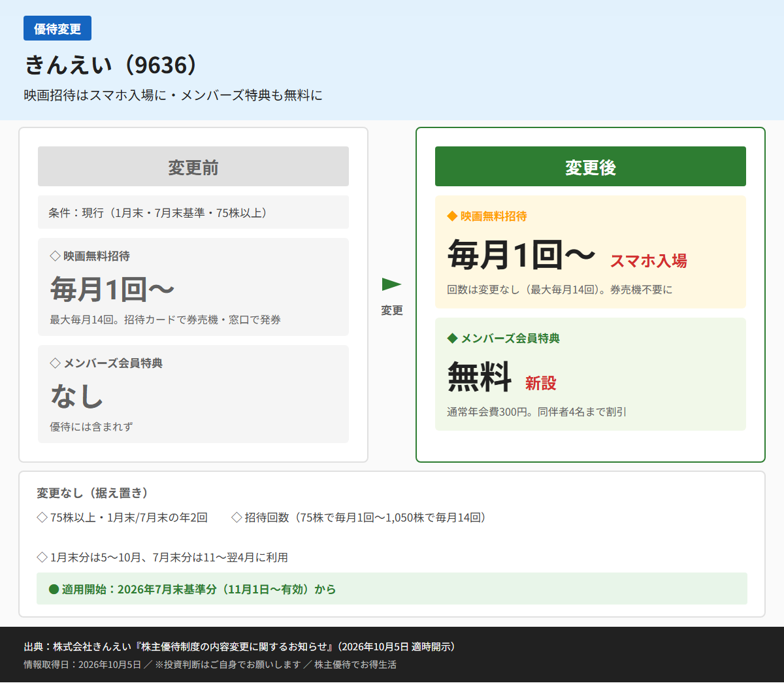Click the green arrow icon above 変更

click(391, 284)
